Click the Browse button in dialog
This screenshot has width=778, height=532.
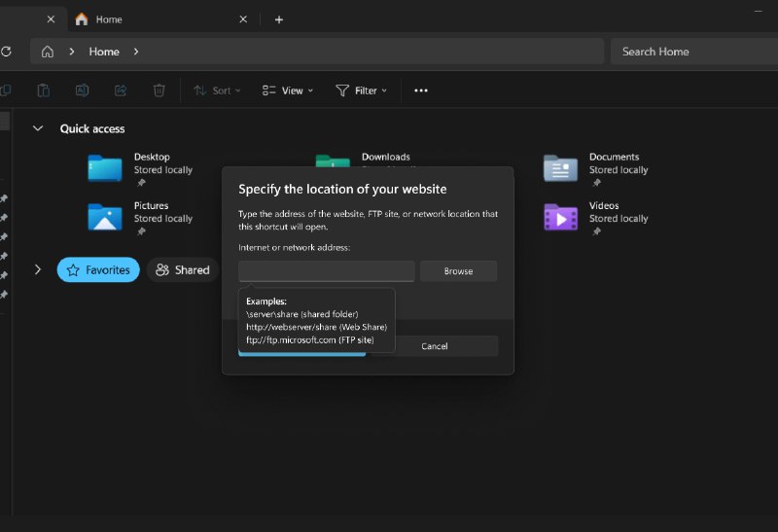click(458, 271)
